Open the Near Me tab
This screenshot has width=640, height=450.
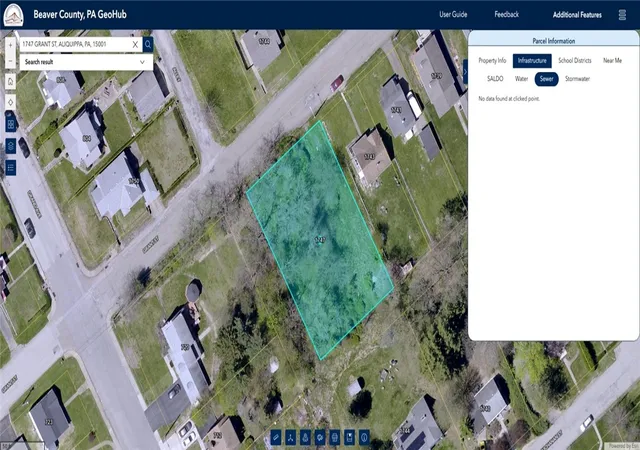tap(612, 60)
